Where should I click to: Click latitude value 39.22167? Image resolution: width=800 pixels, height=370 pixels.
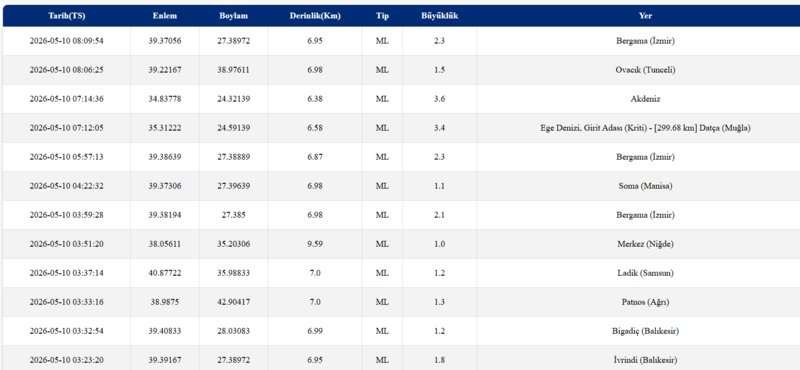(x=165, y=70)
